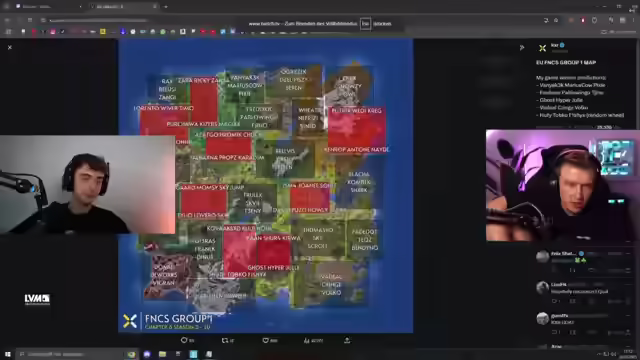The width and height of the screenshot is (640, 360).
Task: Switch to the second browser tab
Action: [x=123, y=7]
